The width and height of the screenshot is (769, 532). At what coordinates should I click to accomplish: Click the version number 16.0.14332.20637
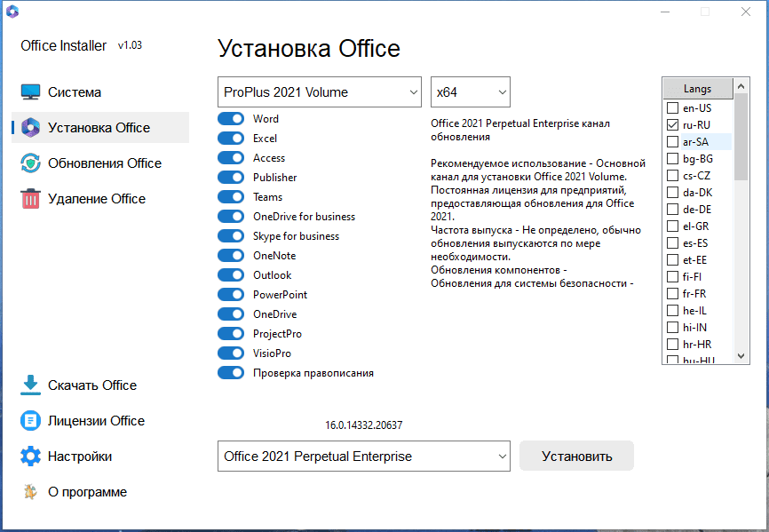point(364,425)
